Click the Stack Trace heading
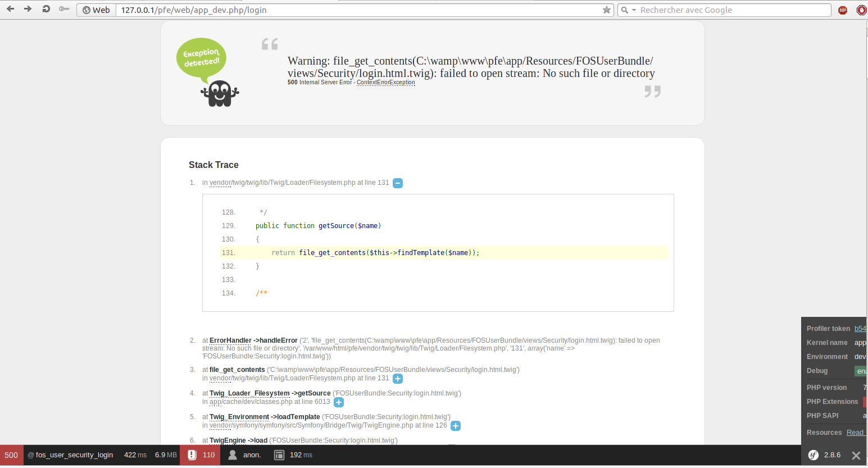Image resolution: width=868 pixels, height=468 pixels. [213, 165]
